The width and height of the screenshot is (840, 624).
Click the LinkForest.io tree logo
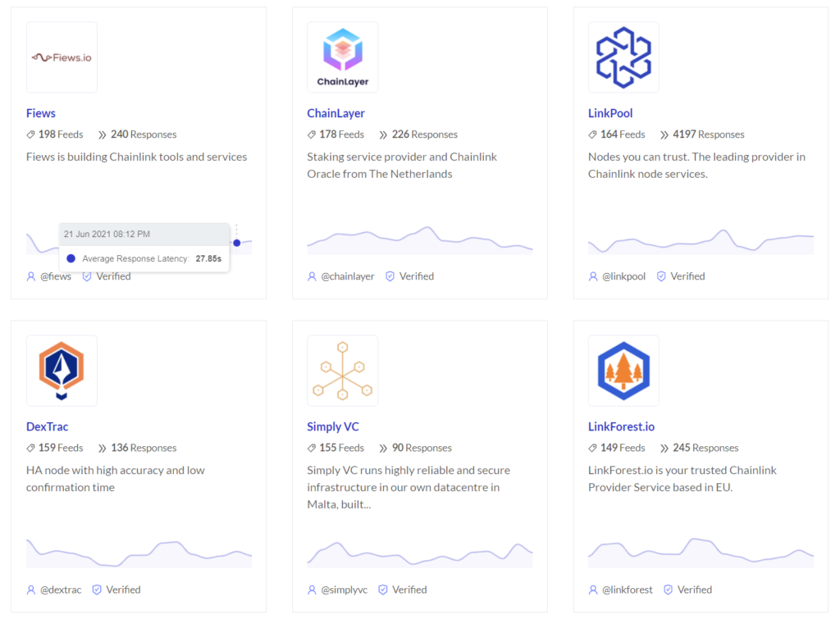pyautogui.click(x=623, y=370)
